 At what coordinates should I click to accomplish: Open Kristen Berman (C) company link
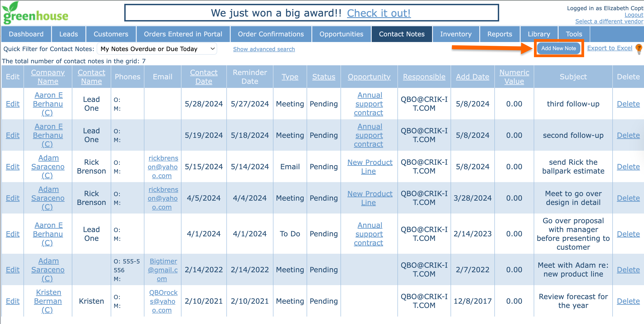pyautogui.click(x=48, y=301)
